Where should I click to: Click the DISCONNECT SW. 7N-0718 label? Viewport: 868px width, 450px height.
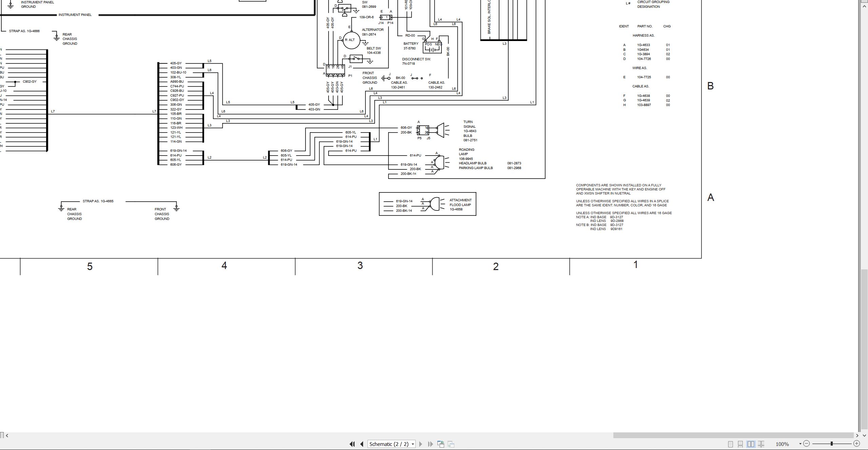pos(416,61)
